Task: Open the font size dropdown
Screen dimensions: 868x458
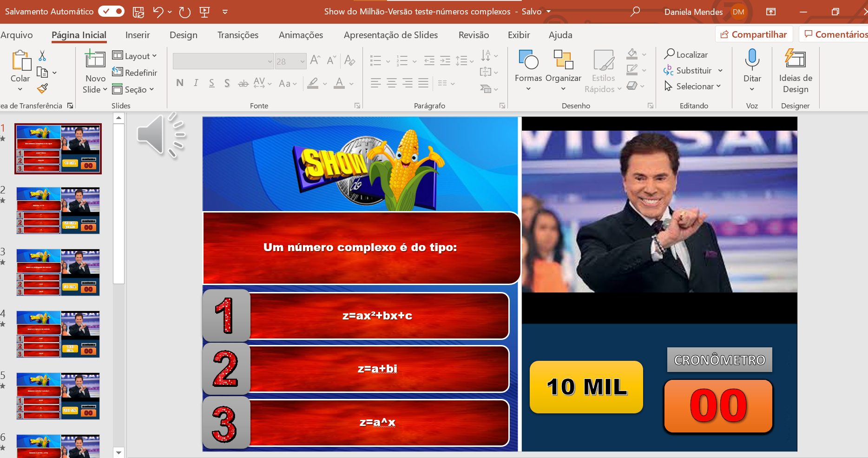Action: tap(302, 61)
